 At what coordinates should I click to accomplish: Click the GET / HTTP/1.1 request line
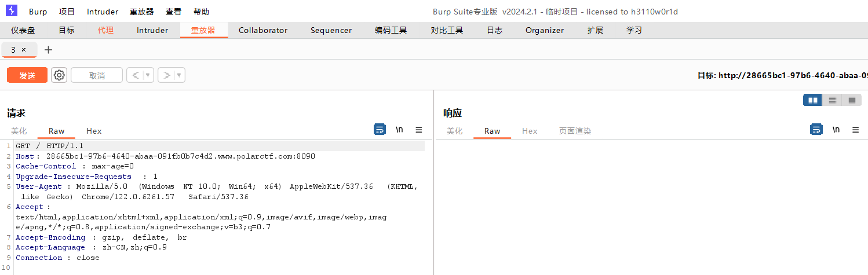49,146
